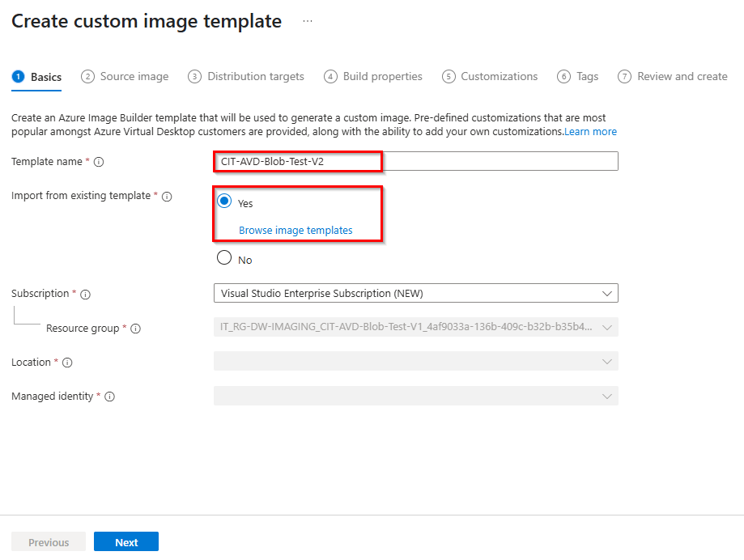The height and width of the screenshot is (560, 744).
Task: Click the Browse image templates link
Action: point(296,230)
